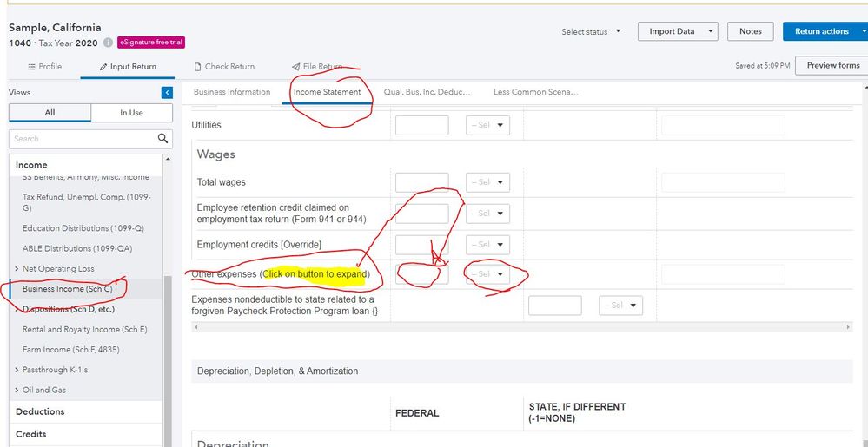
Task: Collapse the Views panel with blue arrow
Action: click(167, 93)
